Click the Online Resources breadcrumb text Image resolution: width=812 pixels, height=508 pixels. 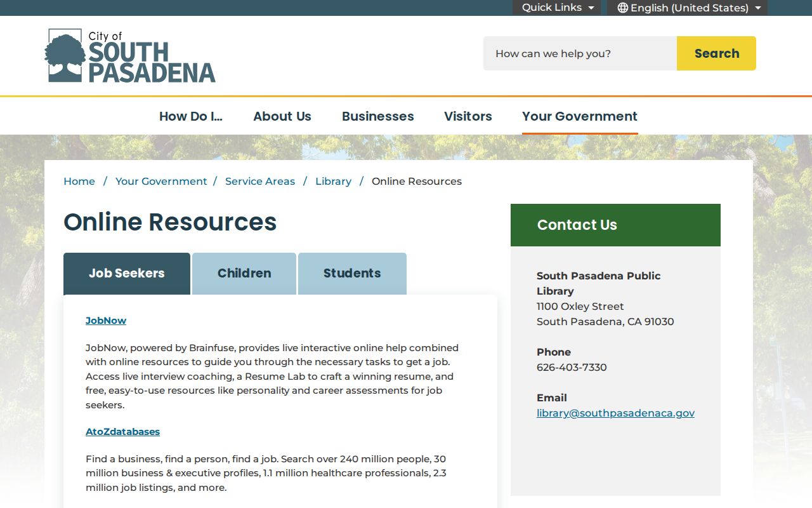[x=417, y=181]
